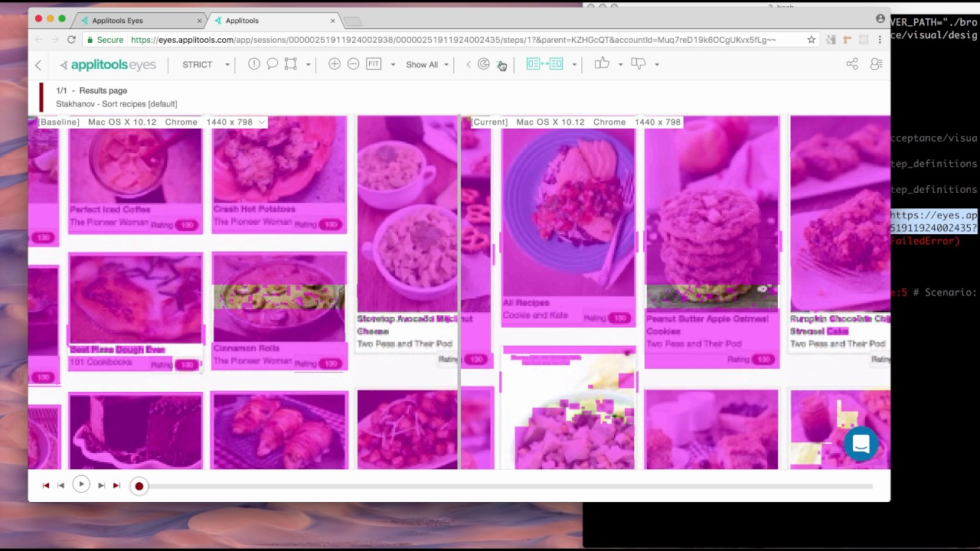Open the Intercom chat bubble

click(x=861, y=444)
